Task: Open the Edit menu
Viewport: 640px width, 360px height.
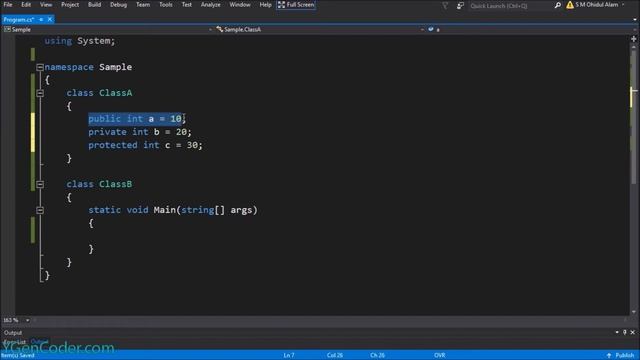Action: click(26, 5)
